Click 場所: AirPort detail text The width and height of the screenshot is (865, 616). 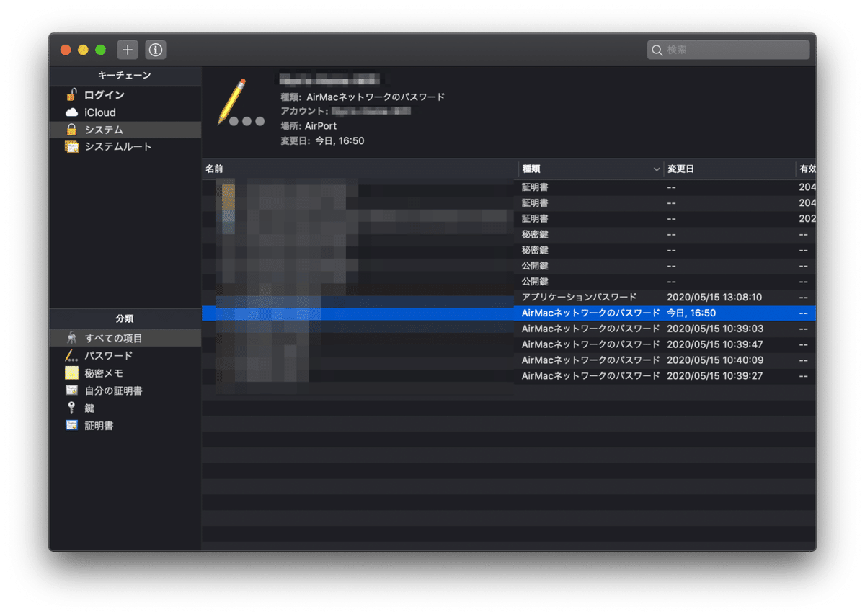pos(309,126)
